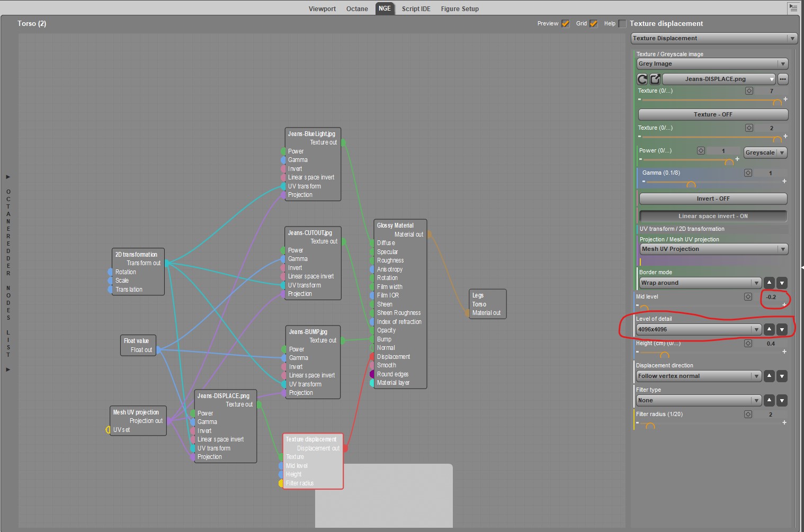Switch to the Octane tab
The width and height of the screenshot is (804, 532).
[x=357, y=8]
